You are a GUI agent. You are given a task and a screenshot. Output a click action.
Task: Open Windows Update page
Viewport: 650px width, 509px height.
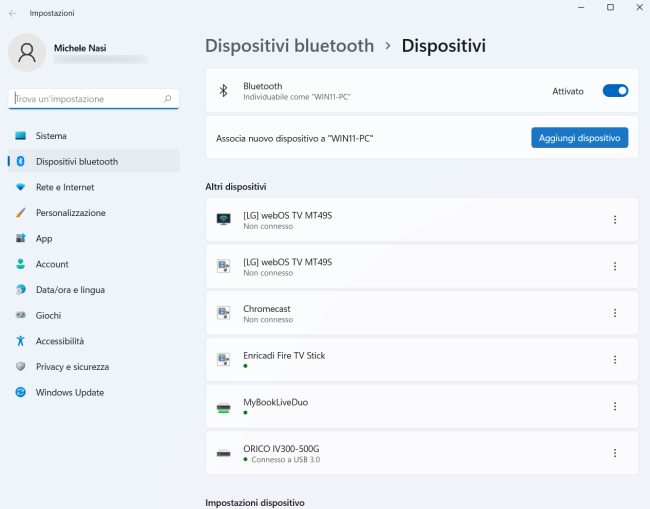tap(94, 392)
